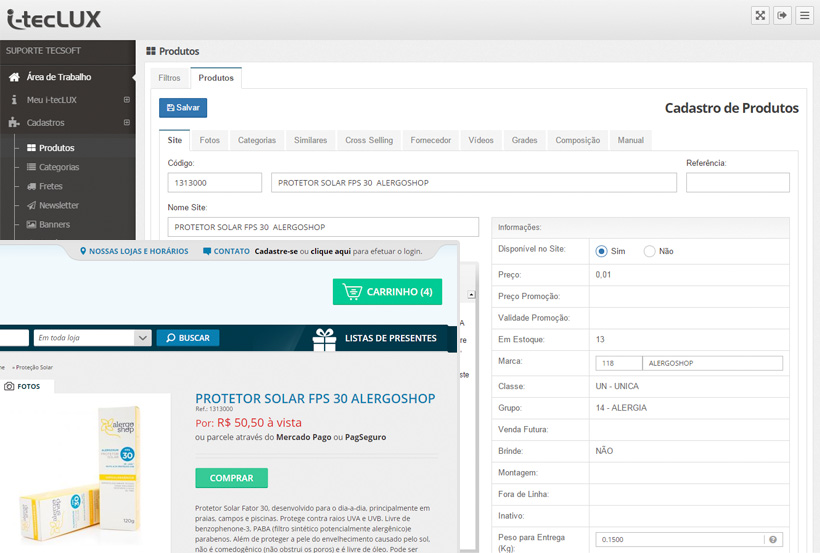Click the Nome Site input field
This screenshot has width=820, height=553.
click(323, 227)
